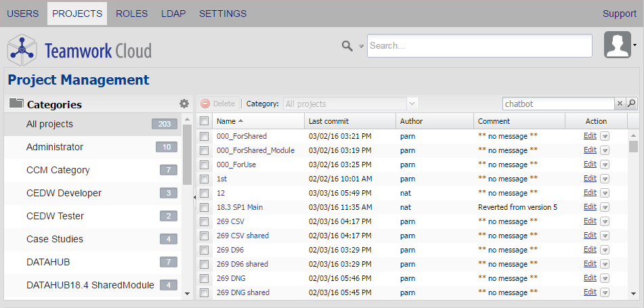Select the CEDW Tester category

click(x=93, y=217)
